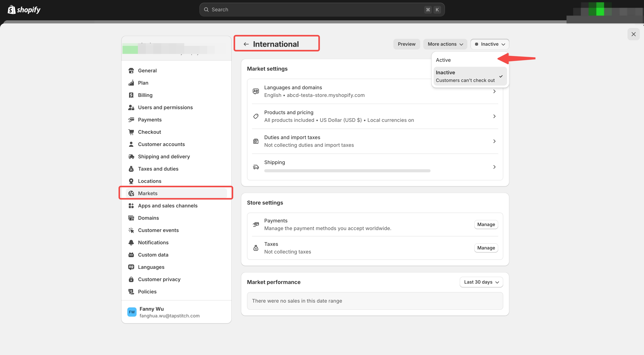Open Products and pricing settings row
The height and width of the screenshot is (355, 644).
click(375, 116)
